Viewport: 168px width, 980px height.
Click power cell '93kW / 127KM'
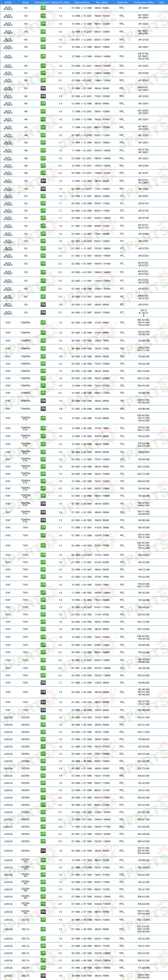pyautogui.click(x=102, y=226)
